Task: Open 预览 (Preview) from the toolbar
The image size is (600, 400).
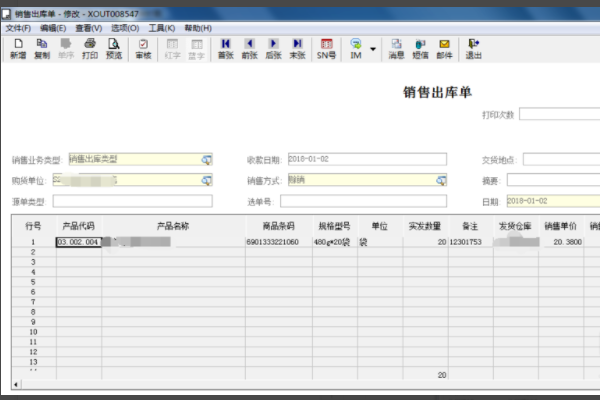Action: point(114,49)
